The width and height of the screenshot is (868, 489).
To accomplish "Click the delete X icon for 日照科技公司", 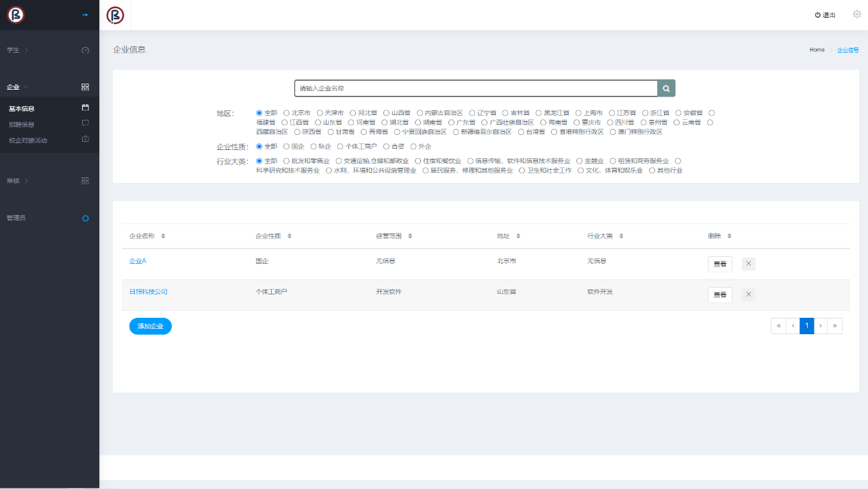I will (748, 294).
